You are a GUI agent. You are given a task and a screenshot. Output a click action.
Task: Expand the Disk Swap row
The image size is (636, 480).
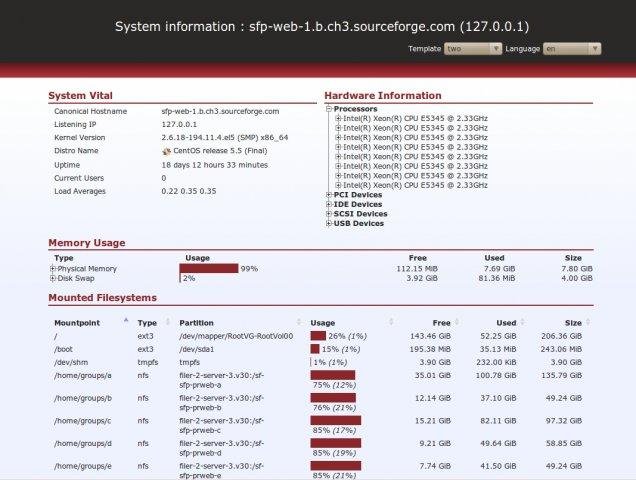52,278
